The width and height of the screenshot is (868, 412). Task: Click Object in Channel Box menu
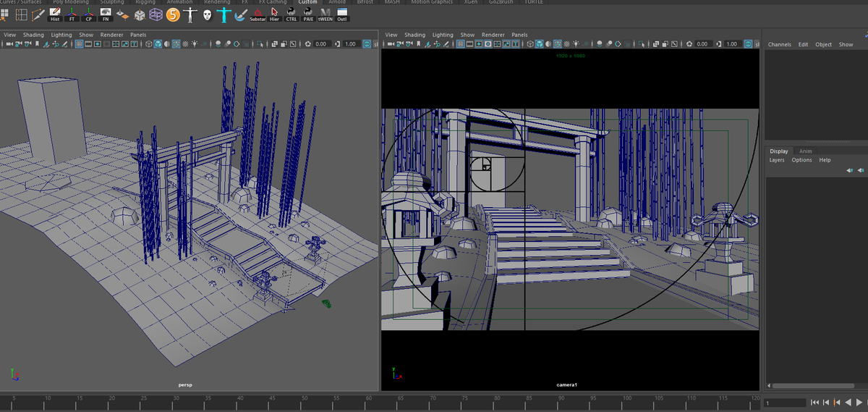pyautogui.click(x=824, y=45)
